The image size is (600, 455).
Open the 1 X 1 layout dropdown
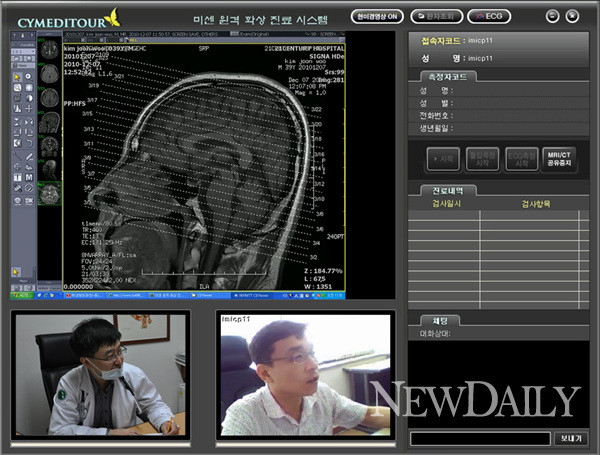23,51
